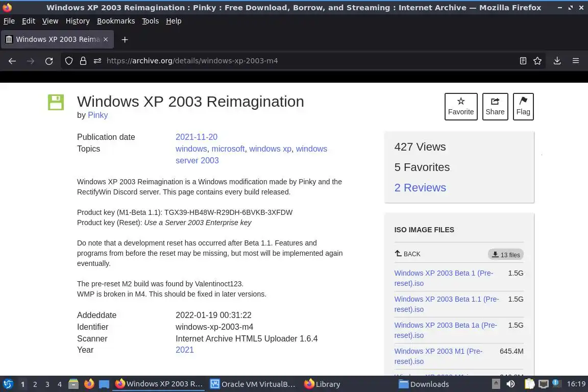
Task: Switch to workspace 4
Action: point(60,384)
